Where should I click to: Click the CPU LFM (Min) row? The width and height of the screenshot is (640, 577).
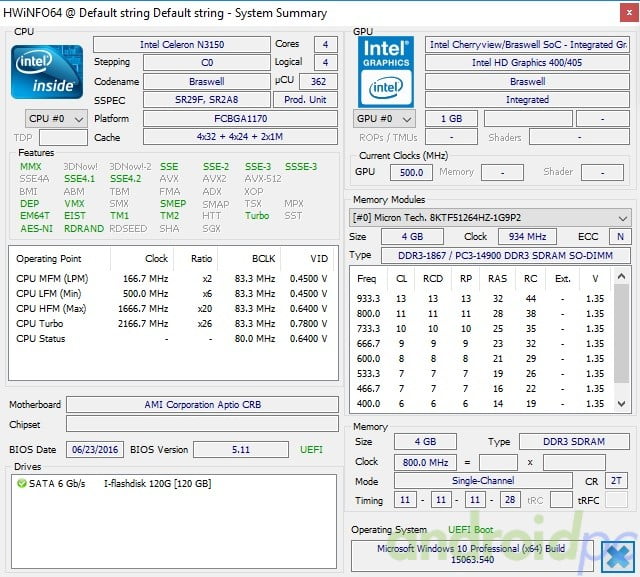click(x=172, y=293)
